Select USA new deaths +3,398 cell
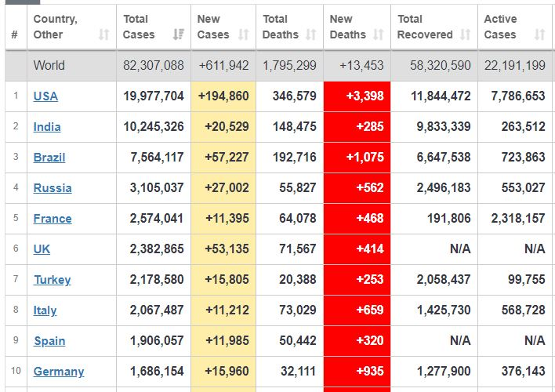This screenshot has height=392, width=555. (357, 96)
